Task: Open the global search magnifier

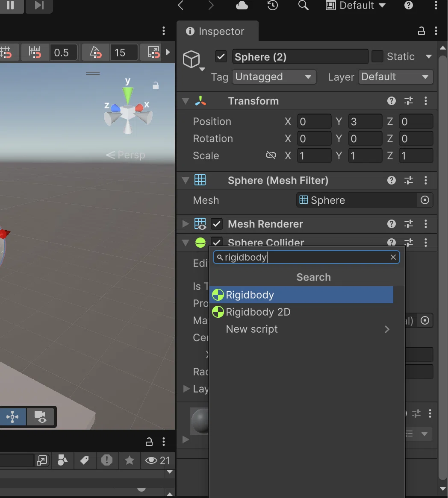Action: pyautogui.click(x=304, y=6)
